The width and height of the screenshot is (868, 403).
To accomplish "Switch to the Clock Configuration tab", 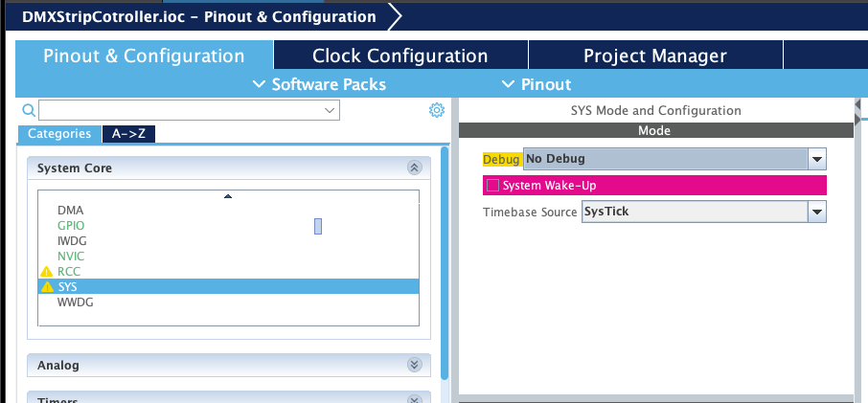I will click(x=400, y=56).
